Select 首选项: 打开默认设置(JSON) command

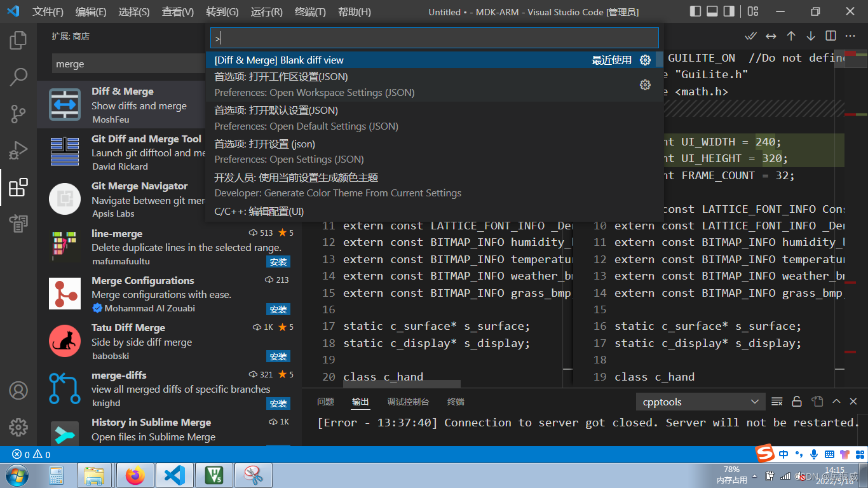pyautogui.click(x=435, y=118)
